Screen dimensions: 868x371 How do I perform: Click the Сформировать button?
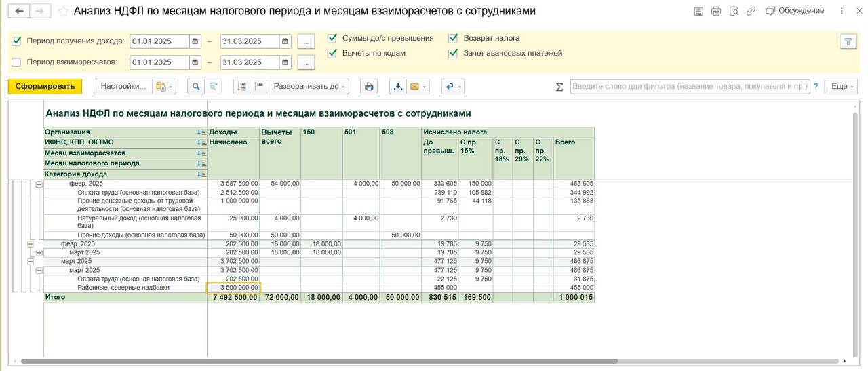click(x=45, y=86)
